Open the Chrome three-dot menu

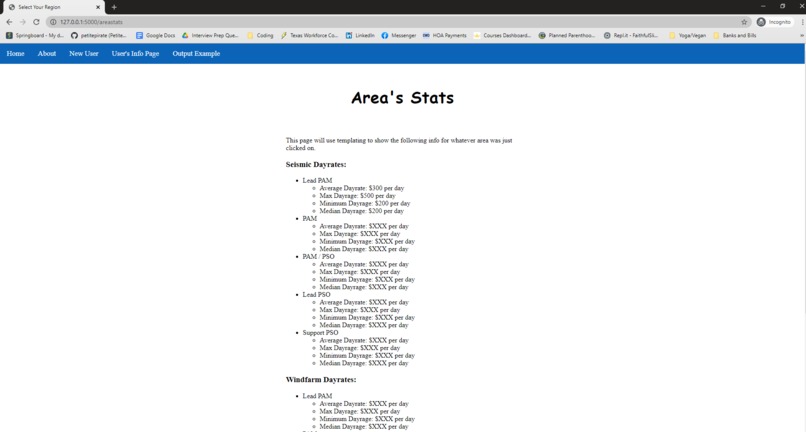[802, 22]
